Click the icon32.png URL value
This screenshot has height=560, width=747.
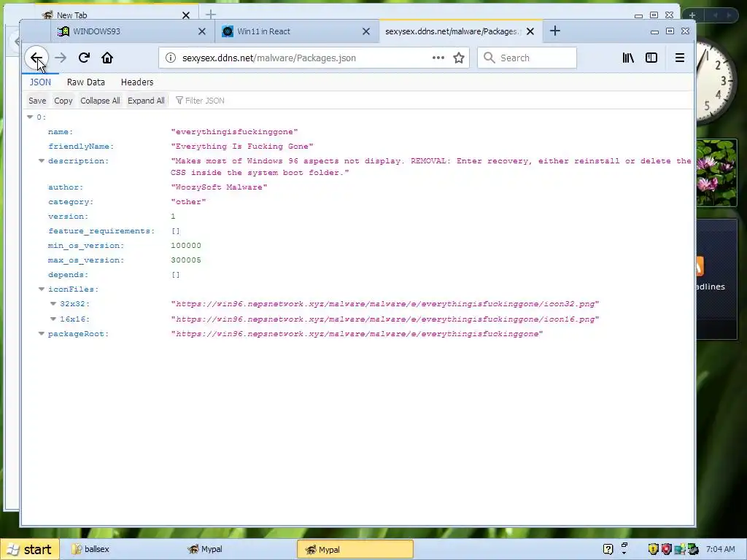385,304
